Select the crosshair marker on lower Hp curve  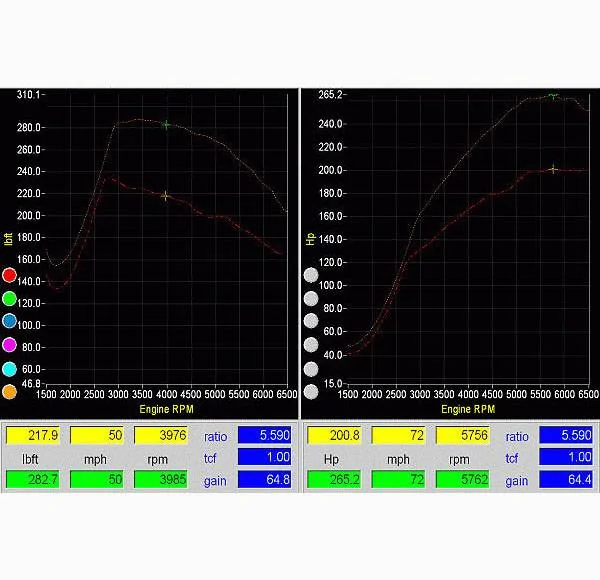[x=553, y=169]
